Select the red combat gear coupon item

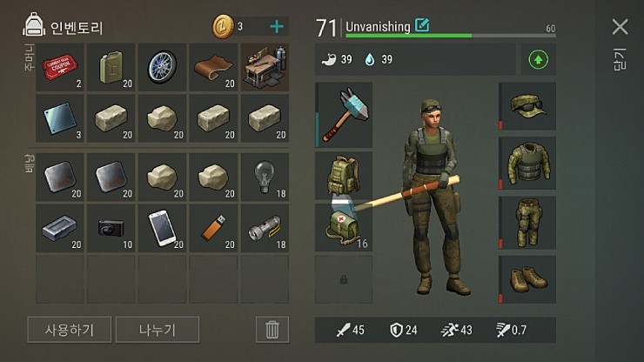[60, 67]
